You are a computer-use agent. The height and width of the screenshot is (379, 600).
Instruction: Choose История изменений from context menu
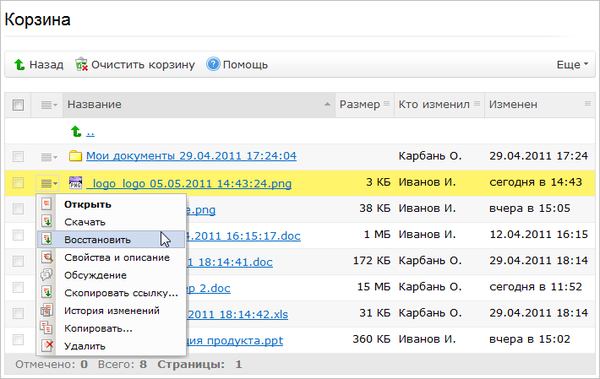click(x=111, y=310)
